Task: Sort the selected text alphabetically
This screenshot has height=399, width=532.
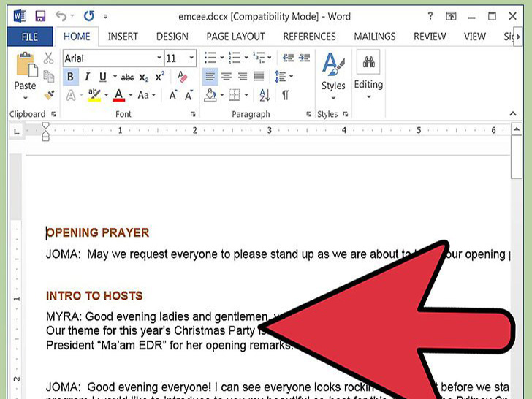Action: click(x=265, y=95)
